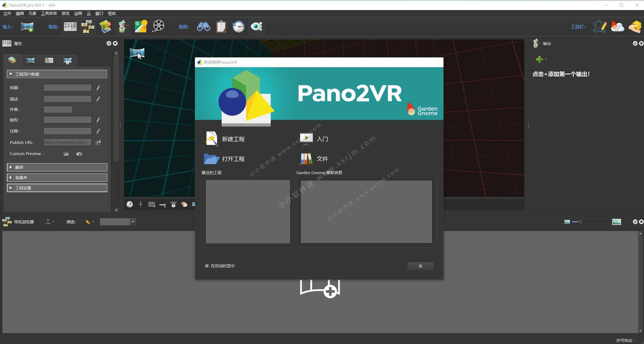Open 动画 menu
The height and width of the screenshot is (344, 644).
(x=78, y=13)
